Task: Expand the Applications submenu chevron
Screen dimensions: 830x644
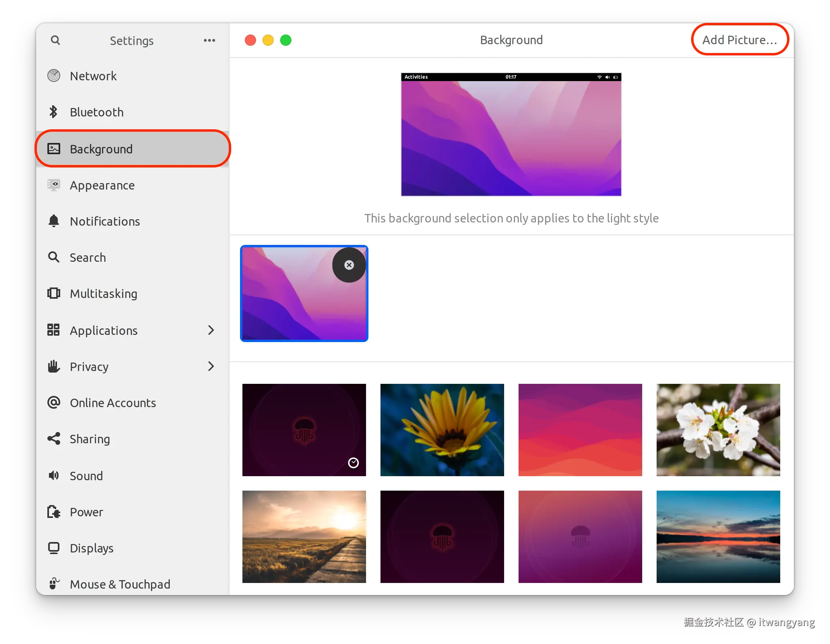Action: coord(211,330)
